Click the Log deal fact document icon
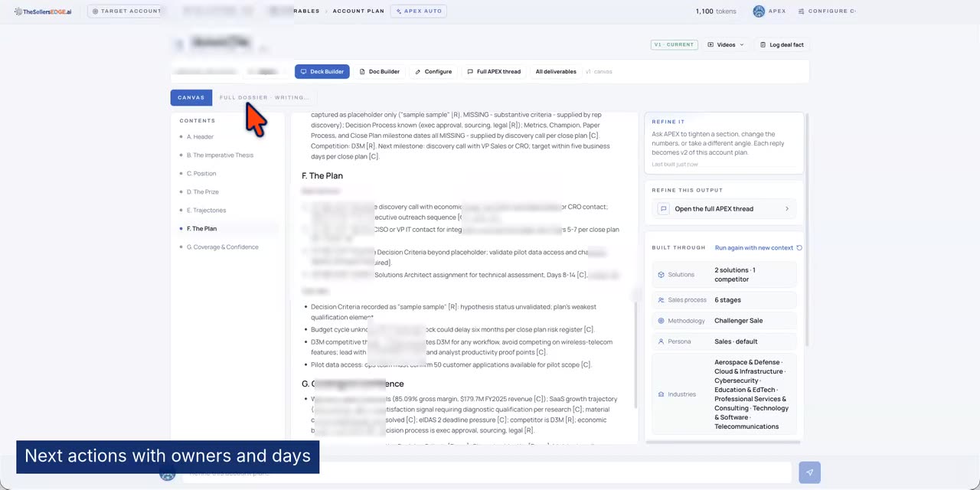This screenshot has height=490, width=980. pos(763,44)
